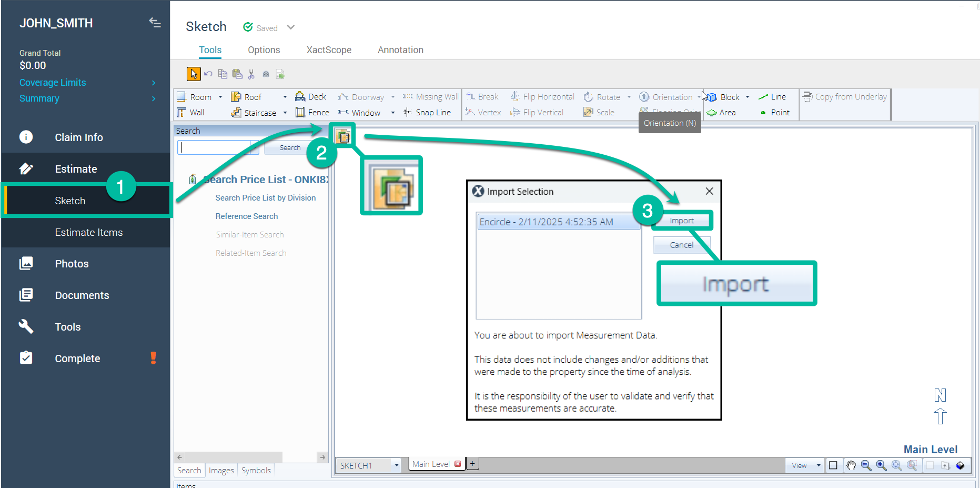Select the Room drawing tool
The height and width of the screenshot is (488, 980).
click(x=194, y=97)
